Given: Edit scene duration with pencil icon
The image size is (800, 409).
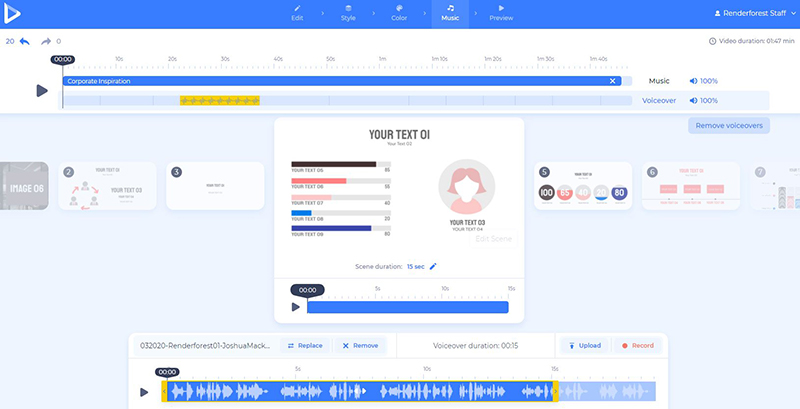Looking at the screenshot, I should 433,267.
